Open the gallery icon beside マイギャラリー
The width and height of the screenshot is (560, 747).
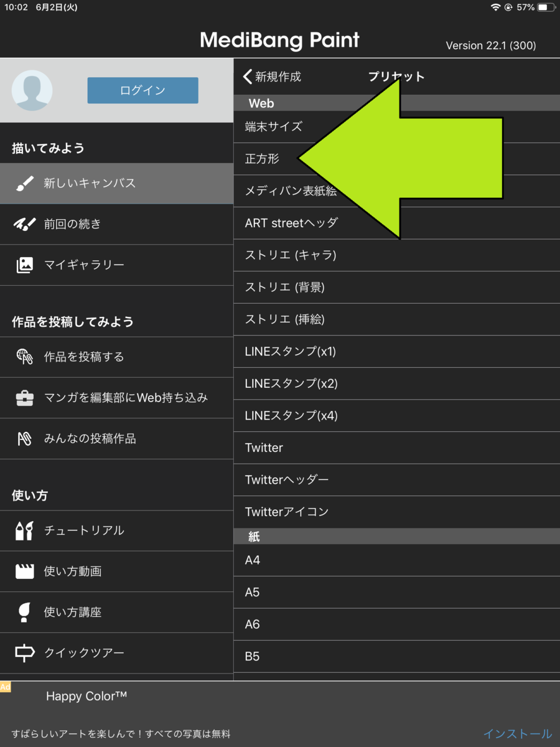pos(24,265)
